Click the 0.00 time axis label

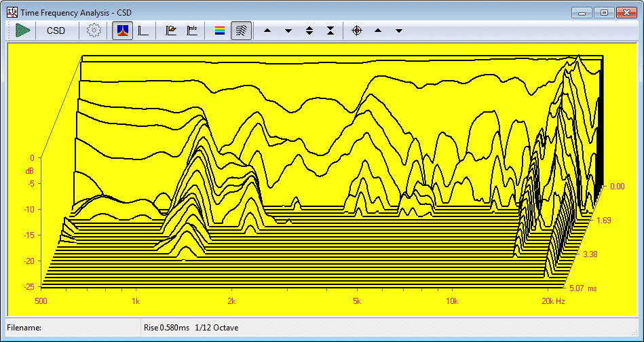(617, 187)
